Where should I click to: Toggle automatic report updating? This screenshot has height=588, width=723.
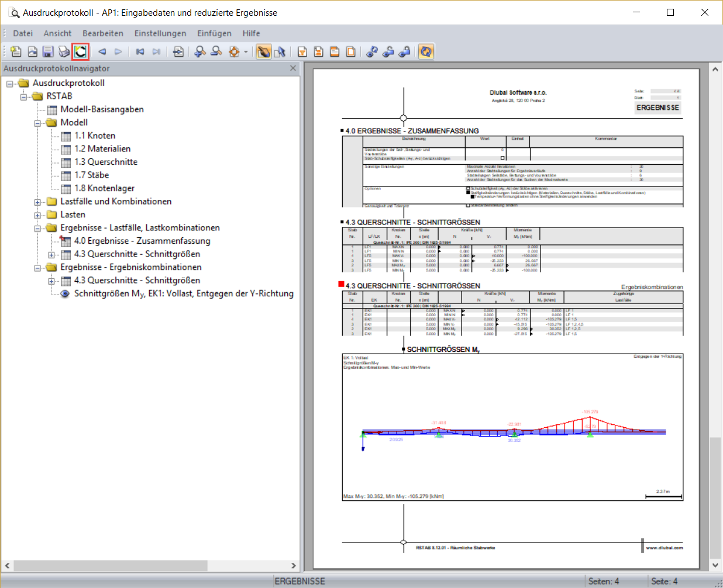[x=426, y=51]
